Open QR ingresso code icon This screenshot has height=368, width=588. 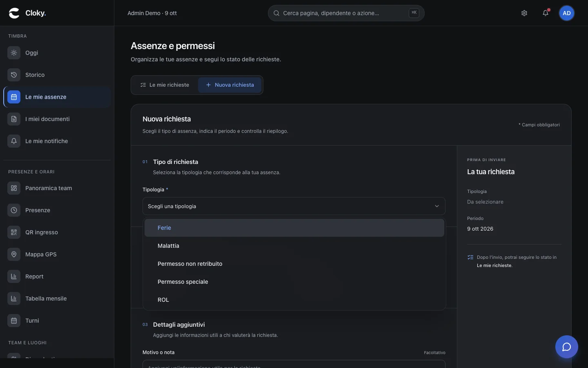click(14, 232)
